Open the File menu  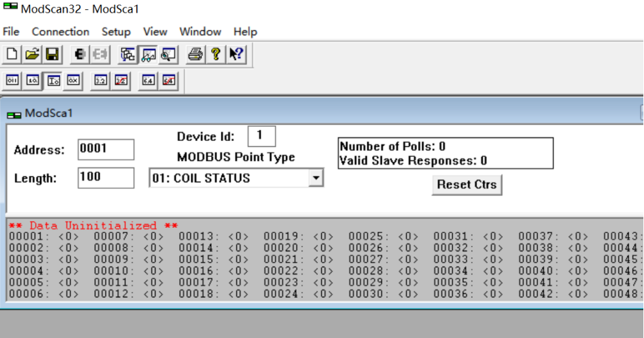pyautogui.click(x=11, y=31)
